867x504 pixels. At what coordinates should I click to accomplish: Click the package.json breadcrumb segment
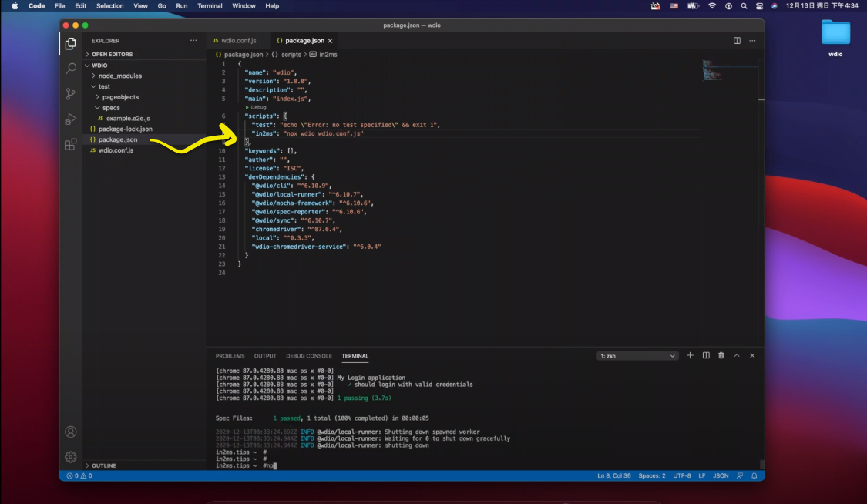tap(244, 55)
